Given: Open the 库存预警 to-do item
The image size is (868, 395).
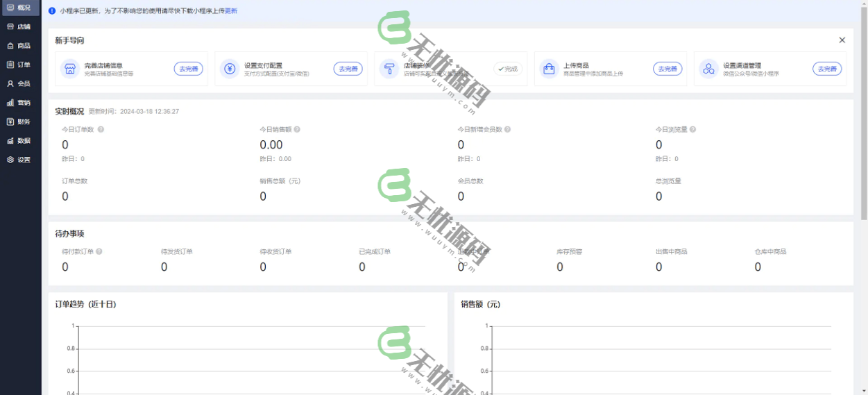Looking at the screenshot, I should coord(570,251).
